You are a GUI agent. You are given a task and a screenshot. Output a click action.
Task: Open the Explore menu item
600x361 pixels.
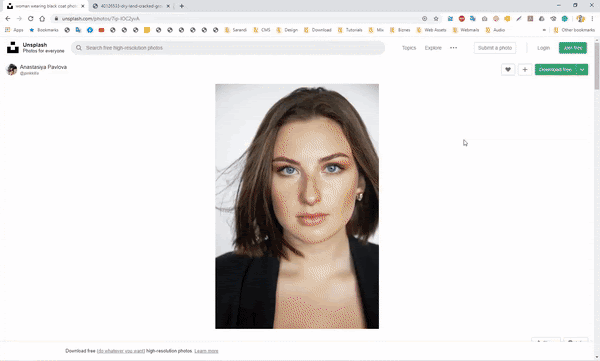[433, 48]
